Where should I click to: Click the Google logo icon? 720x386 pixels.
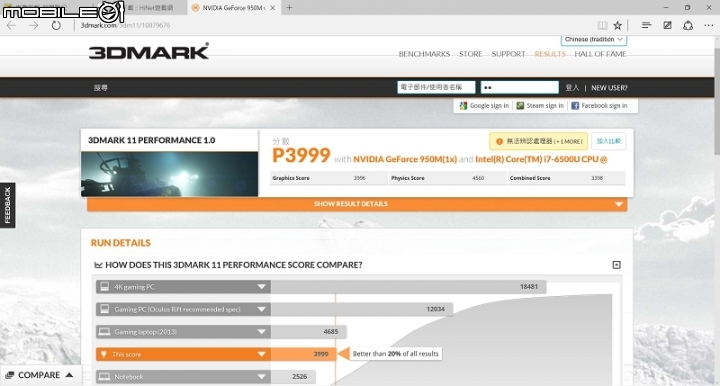click(463, 106)
